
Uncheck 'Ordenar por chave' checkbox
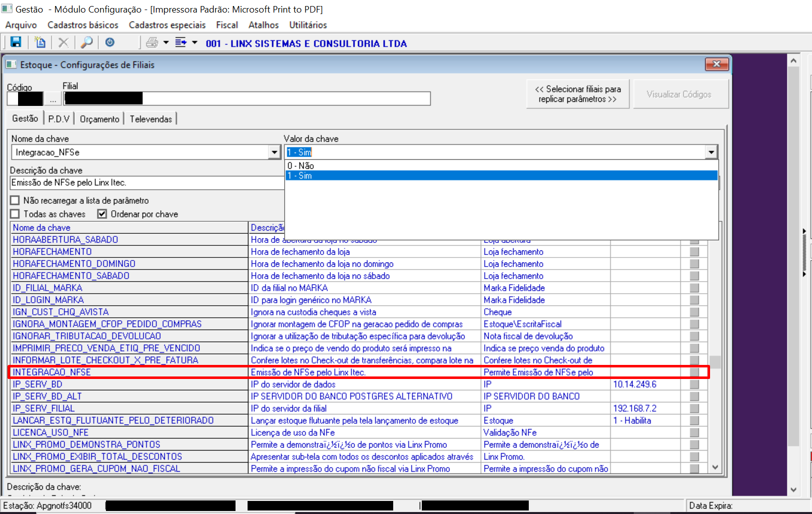pos(102,214)
